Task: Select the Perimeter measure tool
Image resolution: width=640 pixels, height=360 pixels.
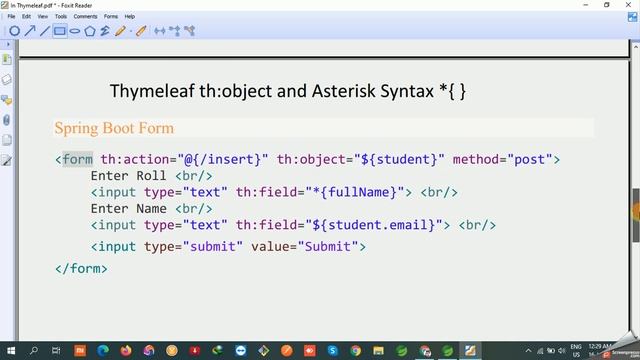Action: click(x=175, y=31)
